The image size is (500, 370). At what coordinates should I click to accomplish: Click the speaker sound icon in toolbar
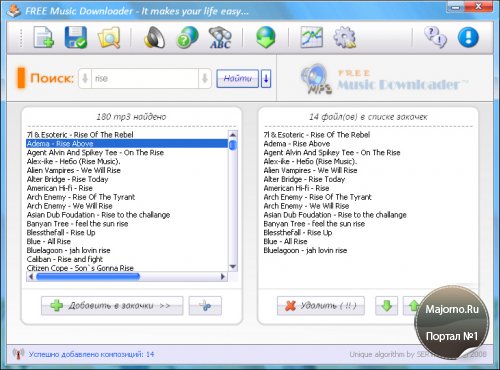tap(155, 37)
